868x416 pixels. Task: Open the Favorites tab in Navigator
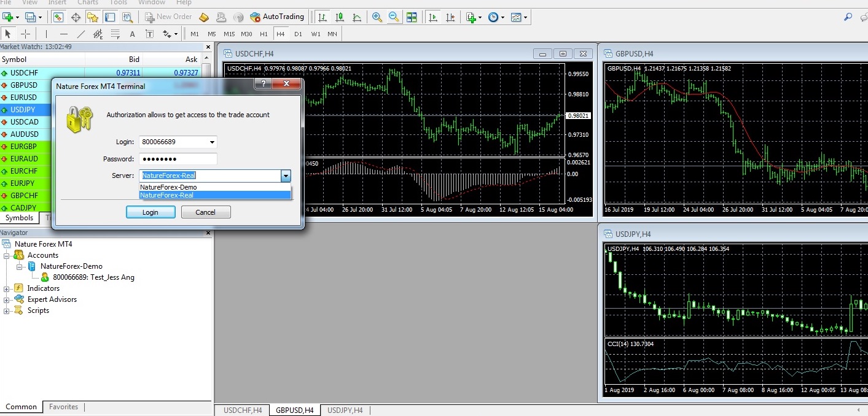coord(64,407)
